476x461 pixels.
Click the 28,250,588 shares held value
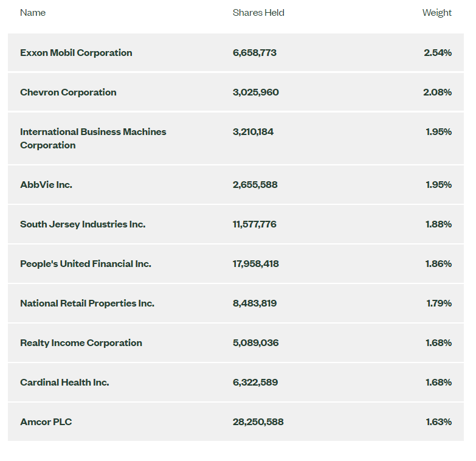258,422
